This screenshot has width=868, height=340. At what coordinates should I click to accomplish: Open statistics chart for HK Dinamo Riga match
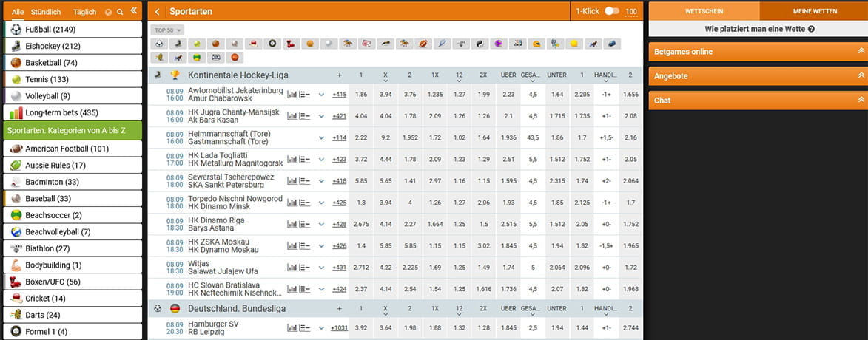coord(292,225)
